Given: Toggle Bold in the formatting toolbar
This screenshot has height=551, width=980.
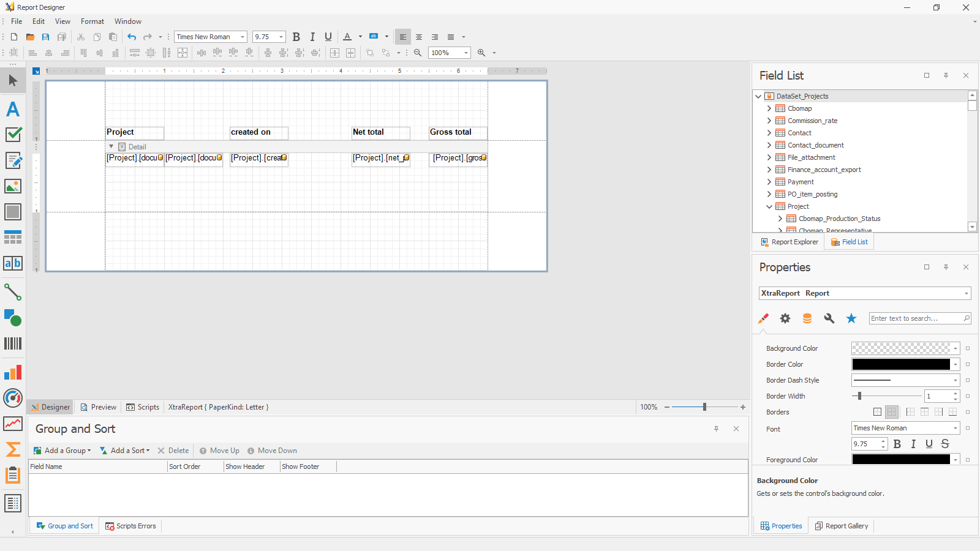Looking at the screenshot, I should (x=296, y=37).
